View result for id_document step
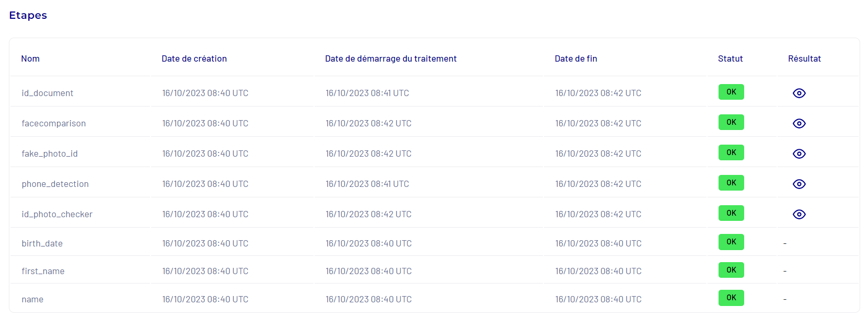The width and height of the screenshot is (868, 330). coord(798,93)
